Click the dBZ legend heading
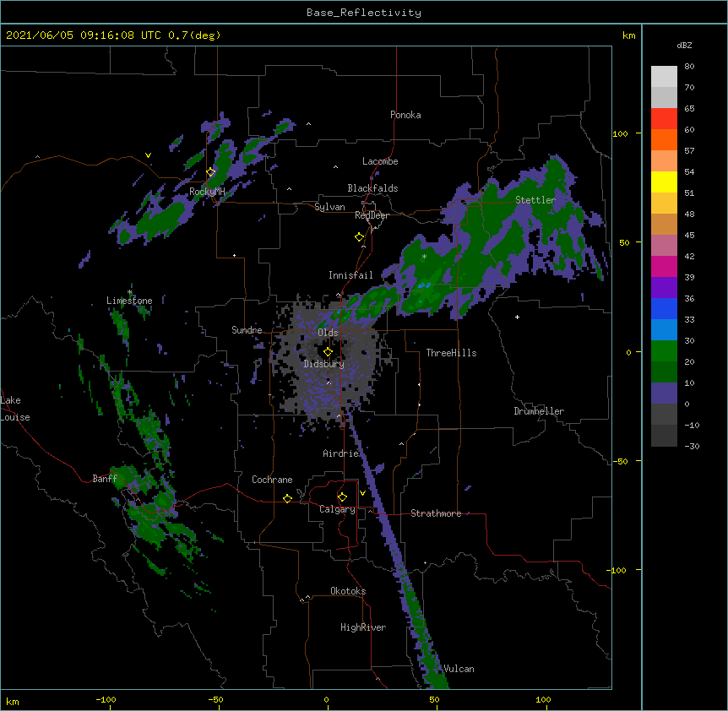The image size is (728, 711). tap(684, 45)
